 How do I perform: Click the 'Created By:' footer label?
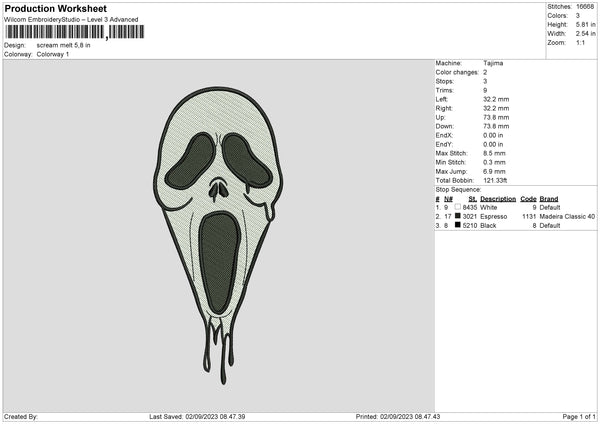[x=21, y=417]
